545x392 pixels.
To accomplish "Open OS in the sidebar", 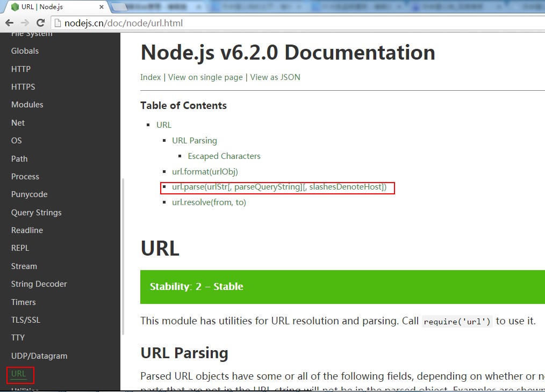I will coord(16,141).
